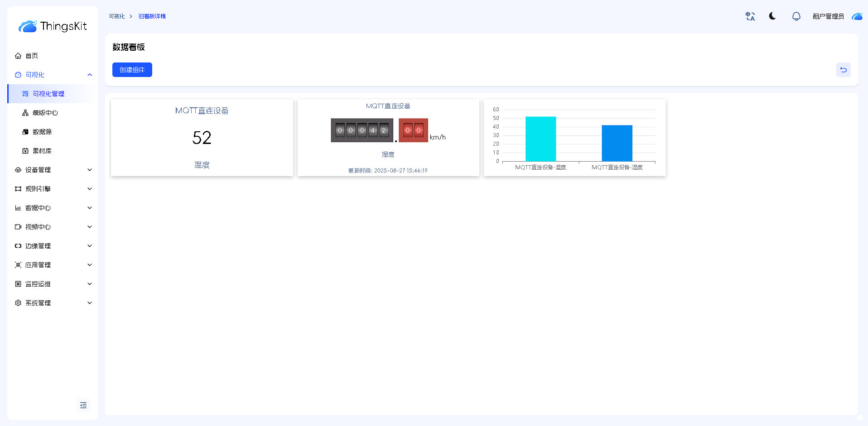
Task: Open 模版中心 template center
Action: (x=45, y=113)
